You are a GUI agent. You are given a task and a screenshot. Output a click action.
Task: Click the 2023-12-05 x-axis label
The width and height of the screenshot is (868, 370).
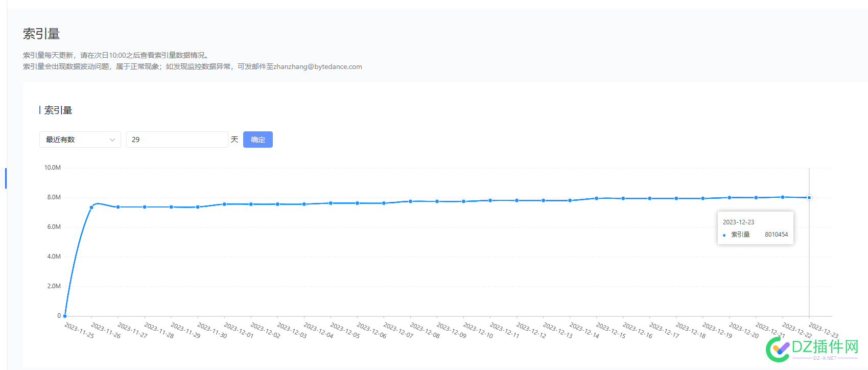(x=345, y=330)
